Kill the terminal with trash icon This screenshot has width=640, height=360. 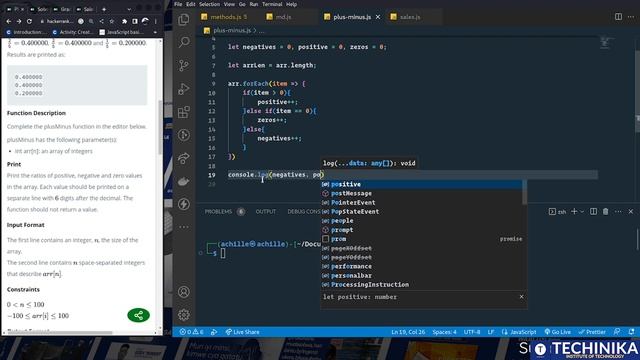pos(605,211)
